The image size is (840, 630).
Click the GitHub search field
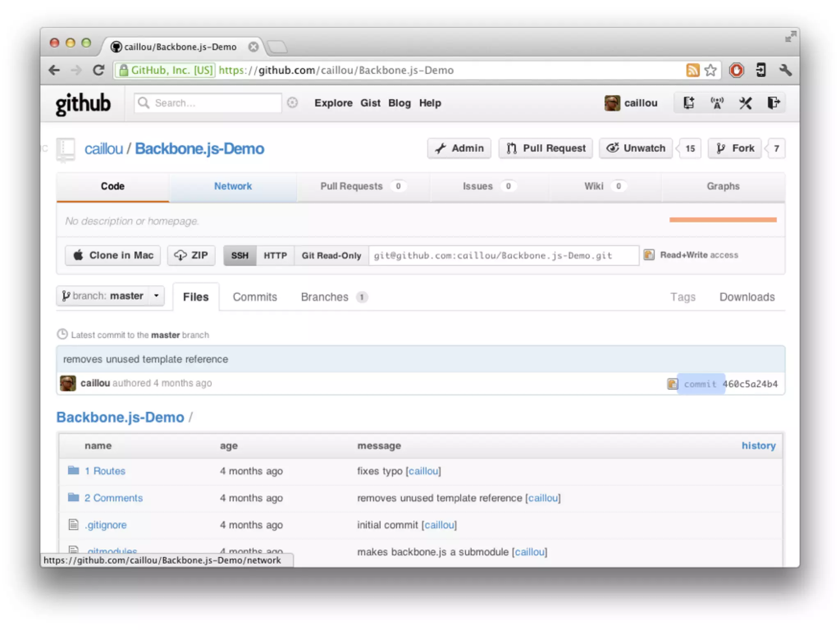213,103
